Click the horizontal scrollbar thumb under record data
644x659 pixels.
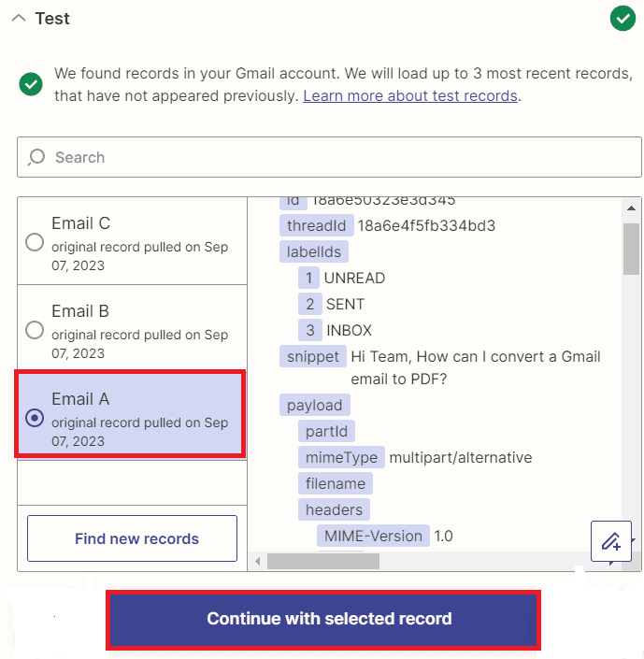click(323, 561)
